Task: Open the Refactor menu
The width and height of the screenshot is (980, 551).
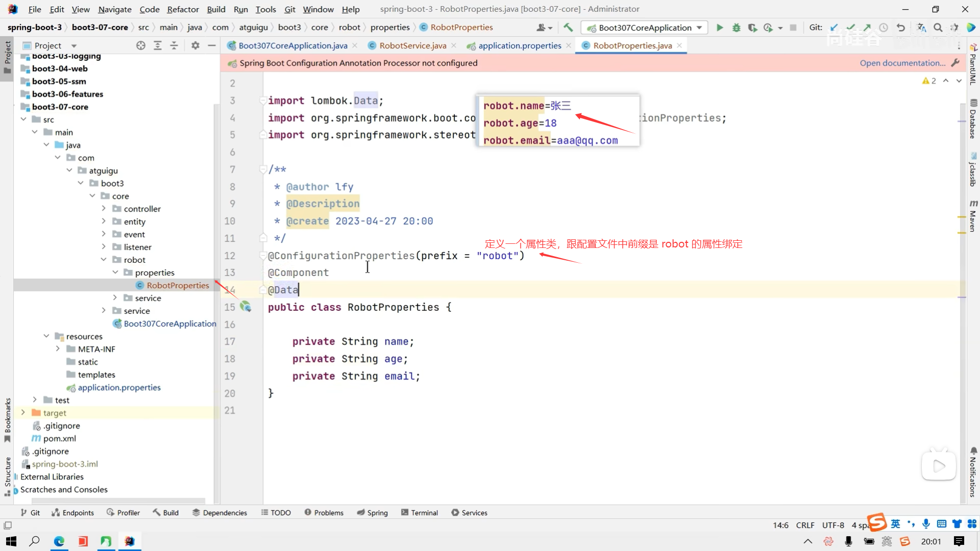Action: tap(183, 9)
